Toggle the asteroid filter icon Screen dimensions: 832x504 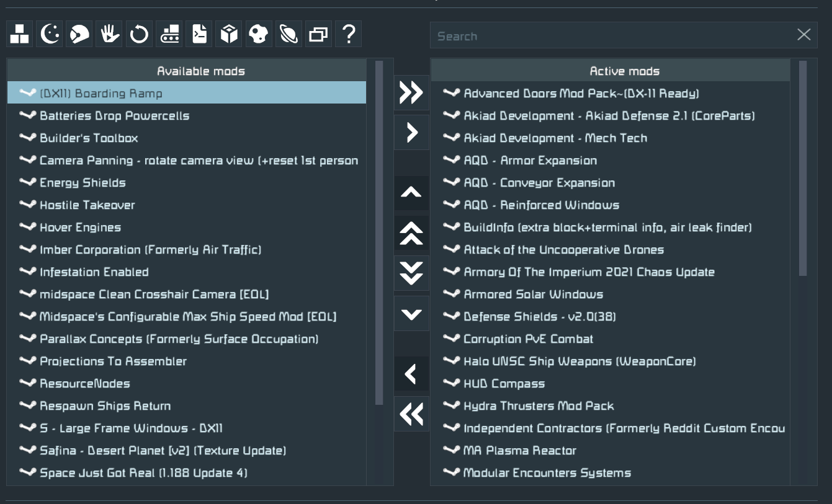tap(259, 34)
